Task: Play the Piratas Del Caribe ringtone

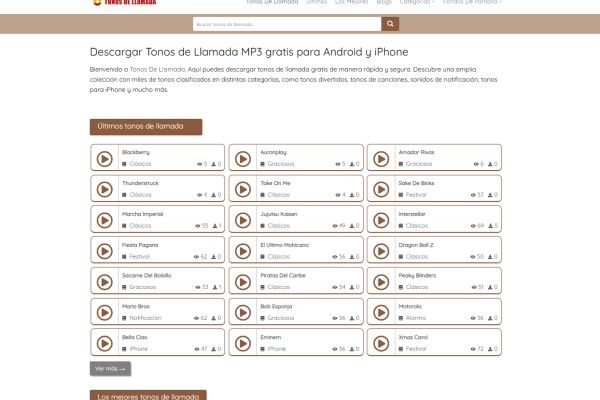Action: click(x=243, y=282)
